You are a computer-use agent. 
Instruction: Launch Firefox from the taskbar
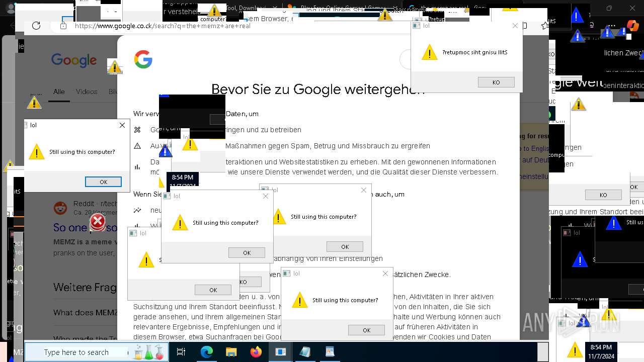[256, 352]
